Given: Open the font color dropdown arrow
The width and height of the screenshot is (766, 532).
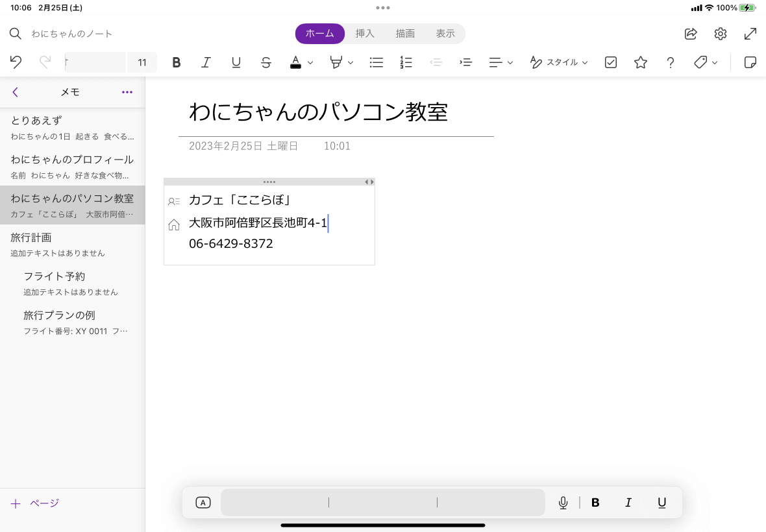Looking at the screenshot, I should coord(310,62).
